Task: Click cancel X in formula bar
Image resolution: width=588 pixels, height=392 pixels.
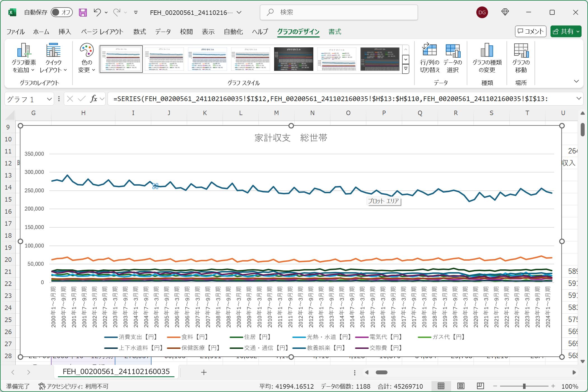Action: pyautogui.click(x=70, y=99)
